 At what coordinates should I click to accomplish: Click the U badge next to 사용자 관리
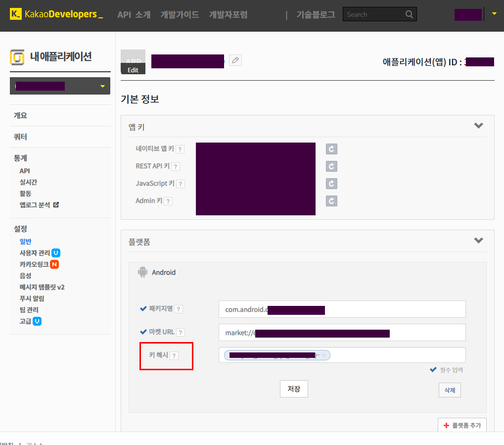[x=56, y=253]
